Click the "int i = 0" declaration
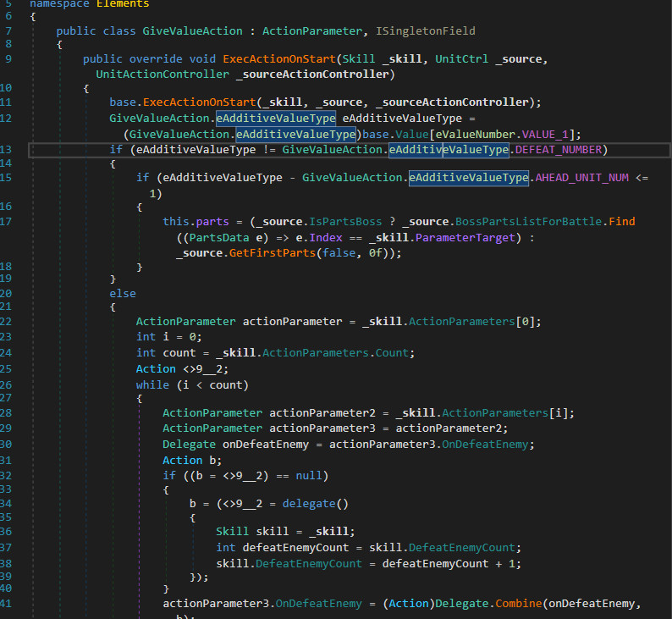 click(x=169, y=337)
